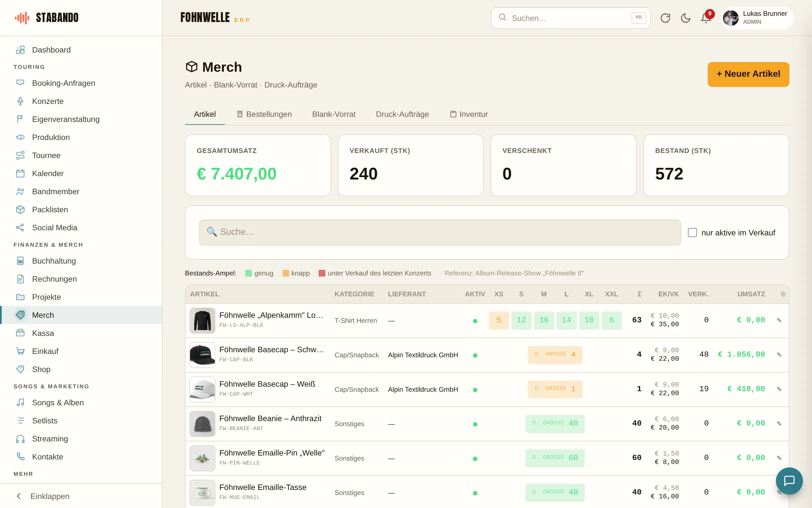Click O. Größe stock badge showing 60

(555, 458)
